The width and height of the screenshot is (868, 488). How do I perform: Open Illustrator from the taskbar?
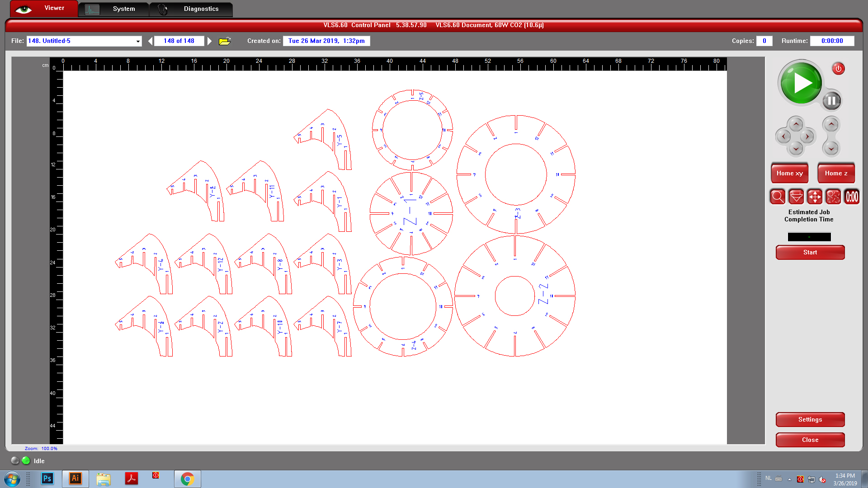tap(75, 479)
